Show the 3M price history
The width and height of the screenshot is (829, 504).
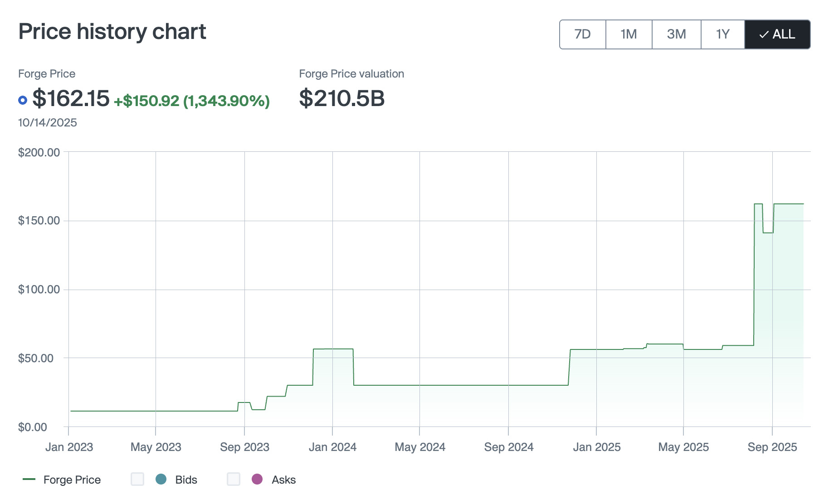(x=676, y=34)
